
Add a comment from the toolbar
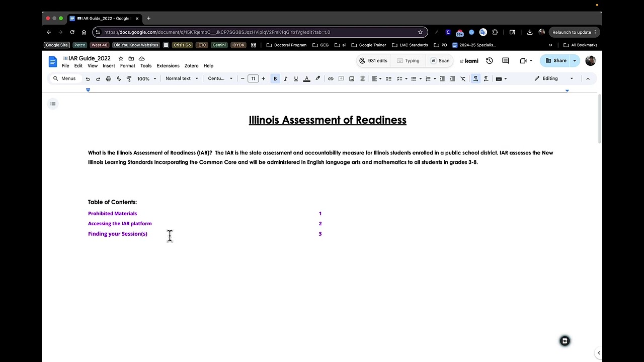(341, 79)
